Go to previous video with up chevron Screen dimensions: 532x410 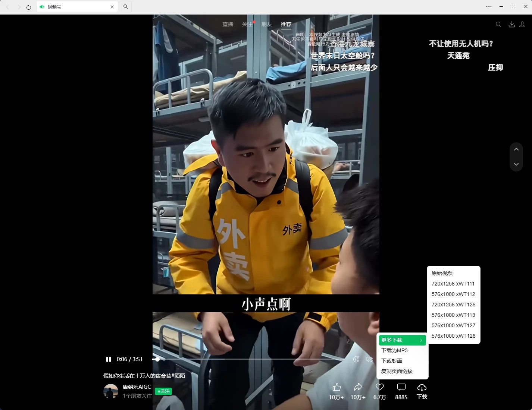[x=516, y=149]
